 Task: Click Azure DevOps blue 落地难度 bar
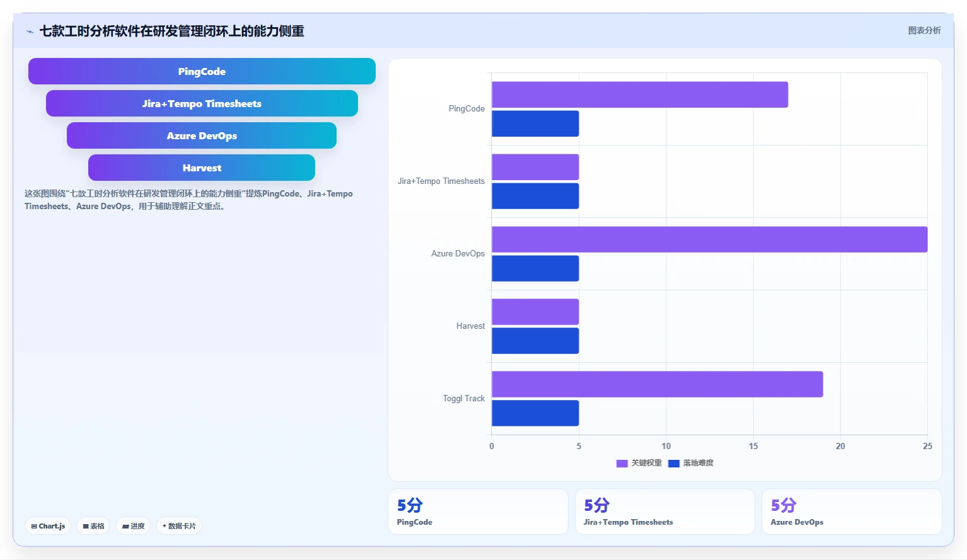point(535,268)
